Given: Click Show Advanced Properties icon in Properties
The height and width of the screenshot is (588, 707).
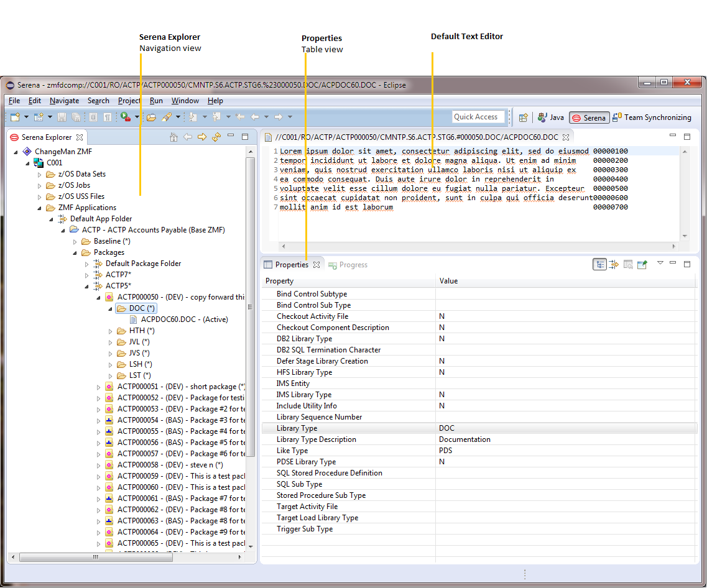Looking at the screenshot, I should pos(614,265).
